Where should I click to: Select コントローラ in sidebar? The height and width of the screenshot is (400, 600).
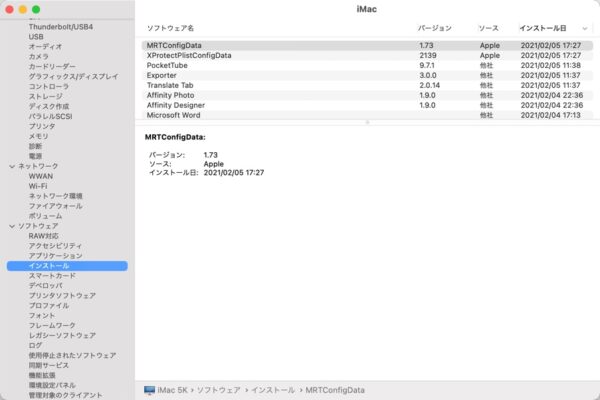point(49,87)
